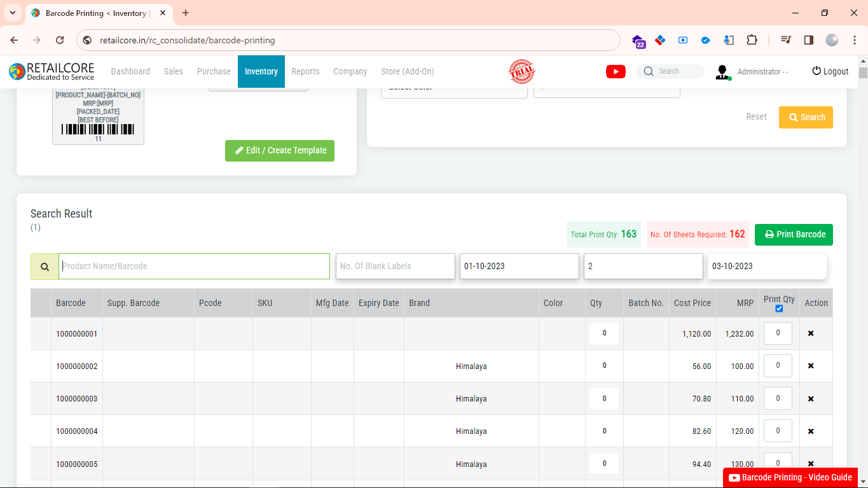
Task: Click No. Of Blank Labels field
Action: click(x=396, y=266)
